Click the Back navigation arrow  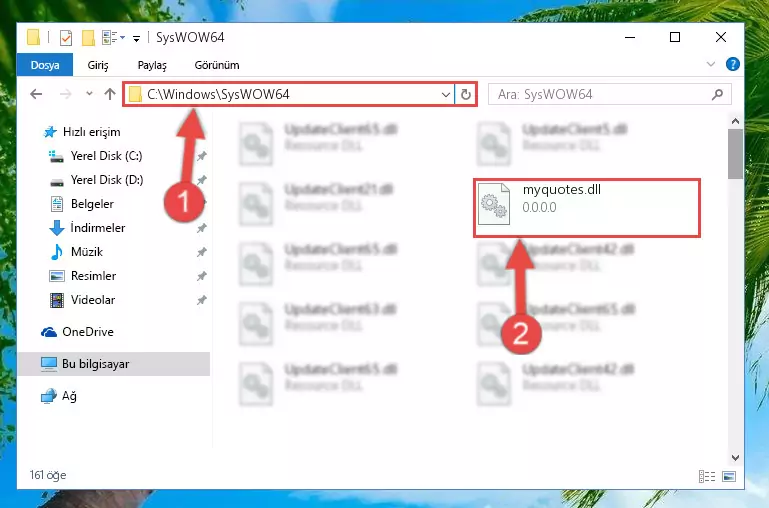coord(36,94)
